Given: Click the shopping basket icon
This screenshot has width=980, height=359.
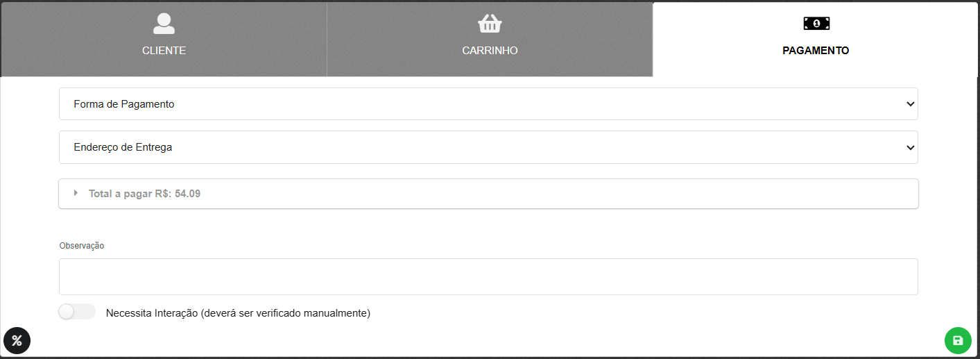Looking at the screenshot, I should (490, 24).
